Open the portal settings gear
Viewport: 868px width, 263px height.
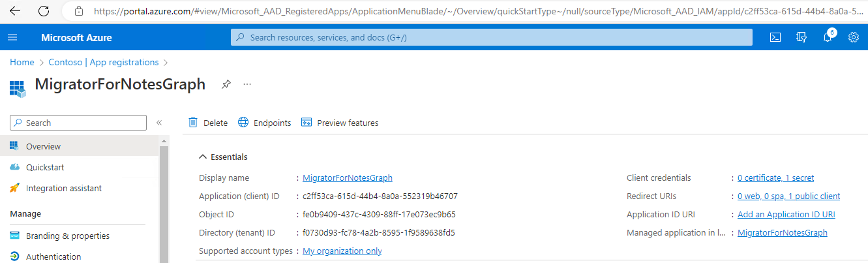(x=853, y=37)
